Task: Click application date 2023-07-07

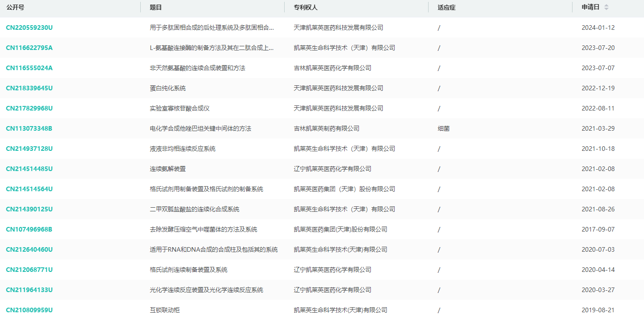Action: pyautogui.click(x=598, y=68)
